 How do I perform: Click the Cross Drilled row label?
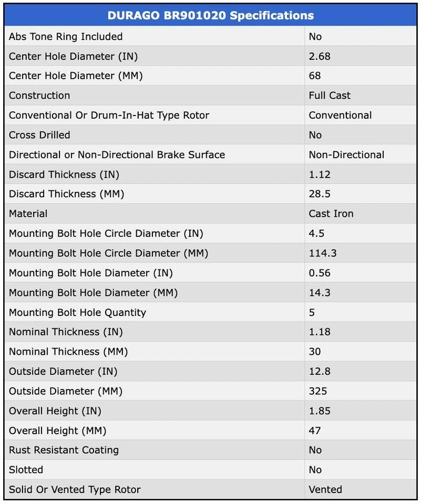[x=39, y=135]
